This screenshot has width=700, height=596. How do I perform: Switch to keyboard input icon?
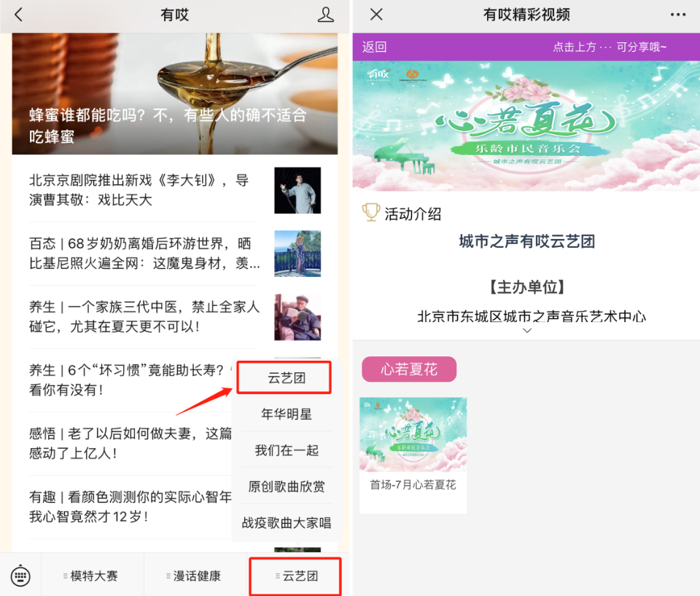(x=20, y=576)
